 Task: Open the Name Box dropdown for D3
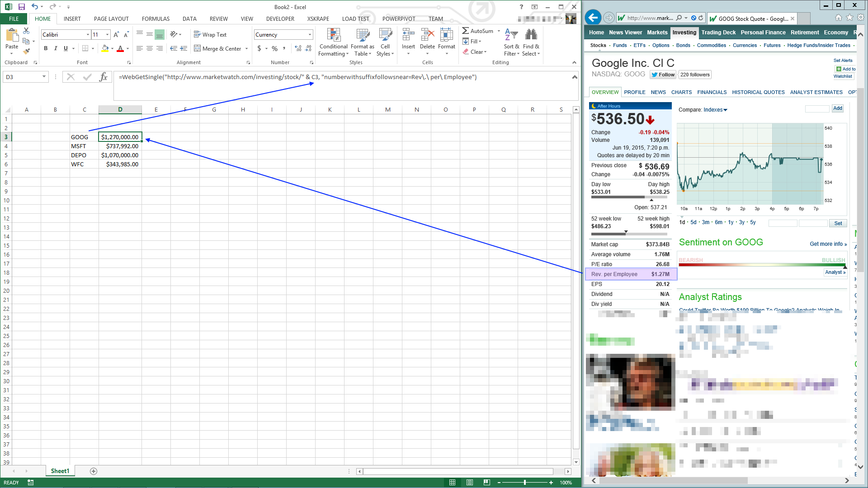tap(44, 77)
